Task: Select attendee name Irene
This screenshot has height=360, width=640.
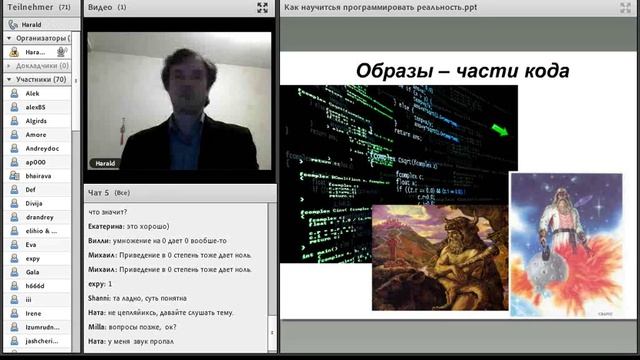Action: coord(33,313)
